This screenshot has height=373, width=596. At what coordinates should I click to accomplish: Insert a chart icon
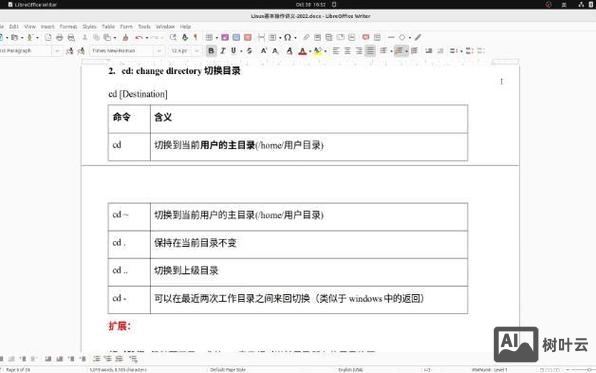click(x=236, y=37)
